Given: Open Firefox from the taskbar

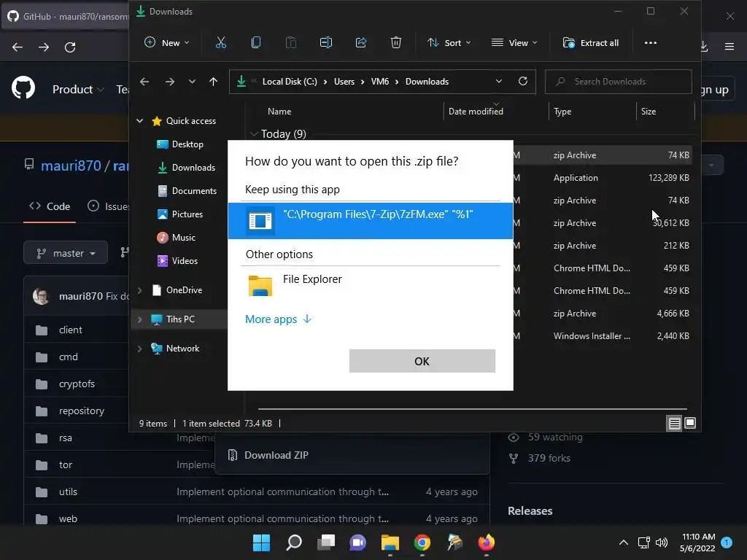Looking at the screenshot, I should 487,542.
